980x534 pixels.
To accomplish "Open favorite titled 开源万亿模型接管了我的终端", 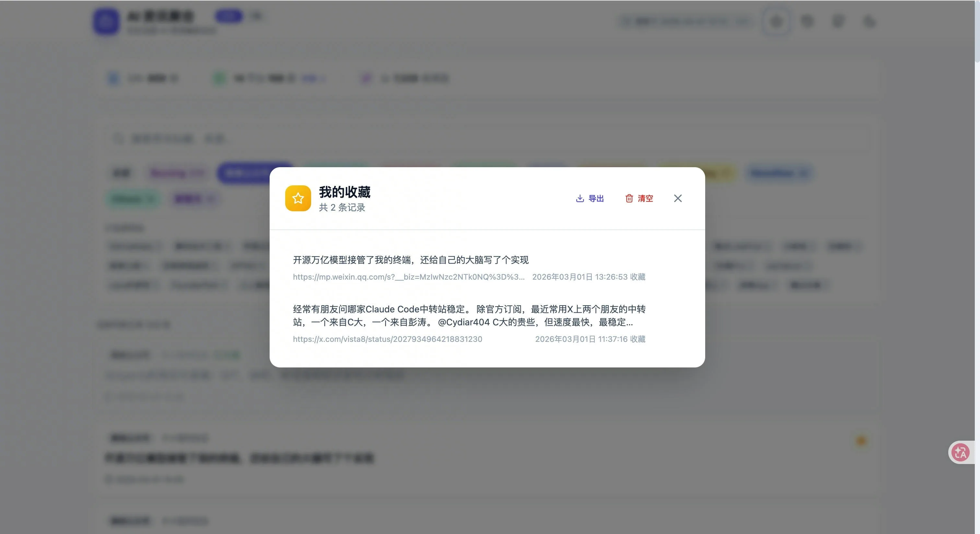I will coord(411,260).
